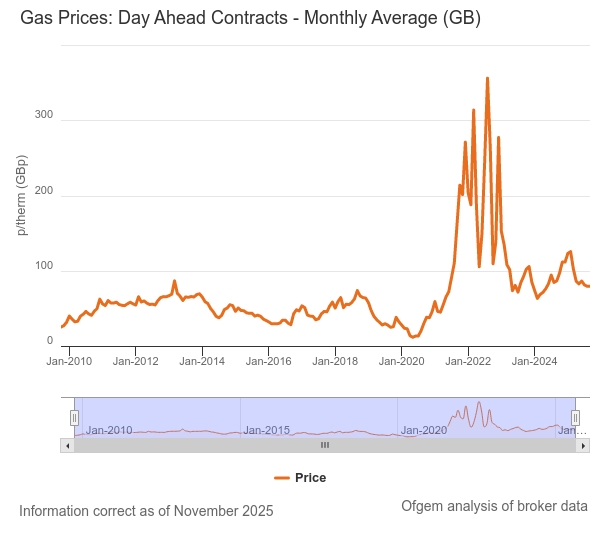Click the Jan-2010 label in range navigator
Image resolution: width=600 pixels, height=546 pixels.
pos(109,430)
